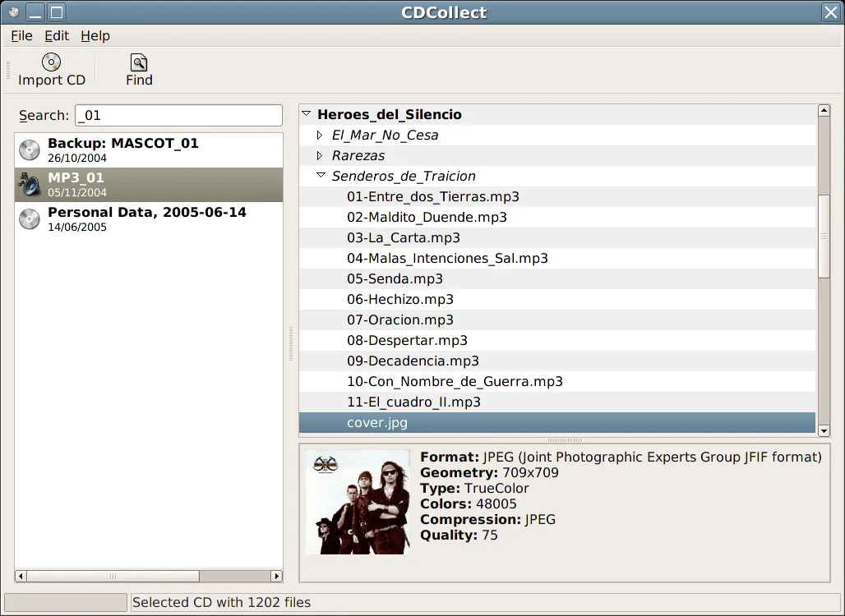Click the Backup: MASCOT_01 CD icon
The width and height of the screenshot is (845, 616).
[x=30, y=149]
